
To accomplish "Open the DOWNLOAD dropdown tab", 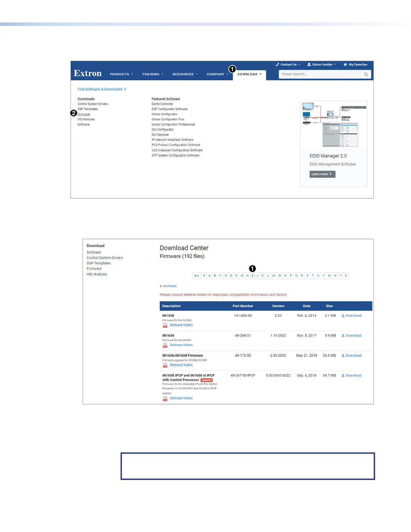I will (x=249, y=74).
